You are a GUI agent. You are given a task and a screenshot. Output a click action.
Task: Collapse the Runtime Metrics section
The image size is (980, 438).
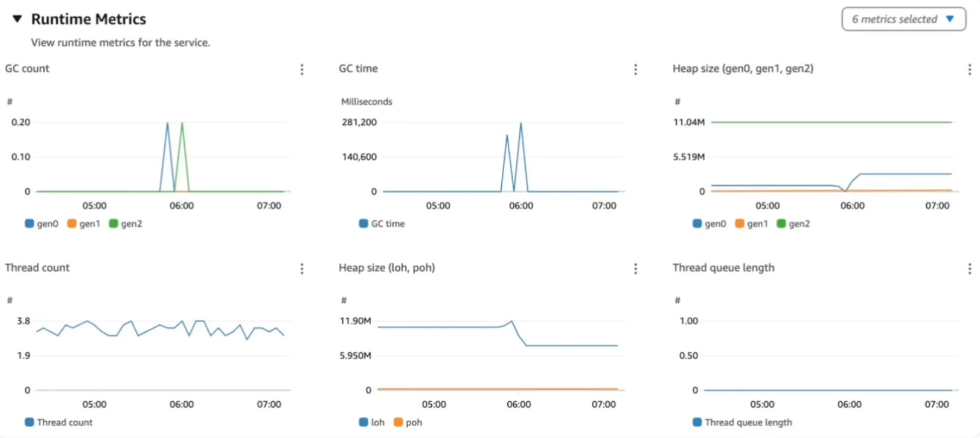coord(18,19)
